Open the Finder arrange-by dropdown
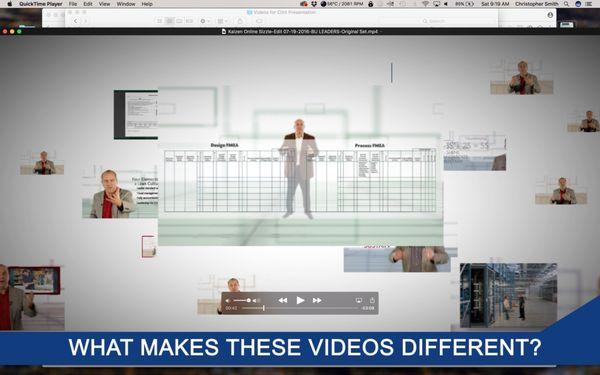 click(222, 21)
